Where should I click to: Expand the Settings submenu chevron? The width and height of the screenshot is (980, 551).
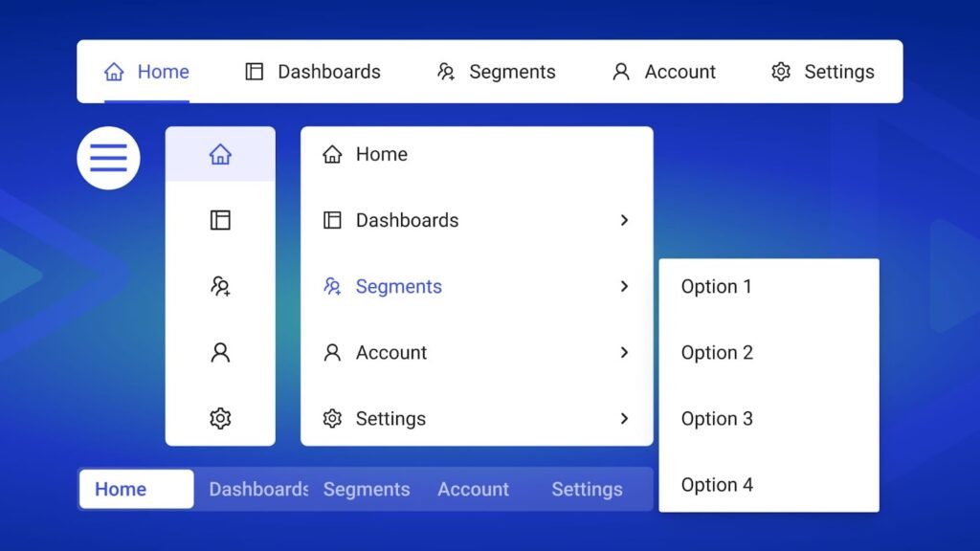pos(624,418)
